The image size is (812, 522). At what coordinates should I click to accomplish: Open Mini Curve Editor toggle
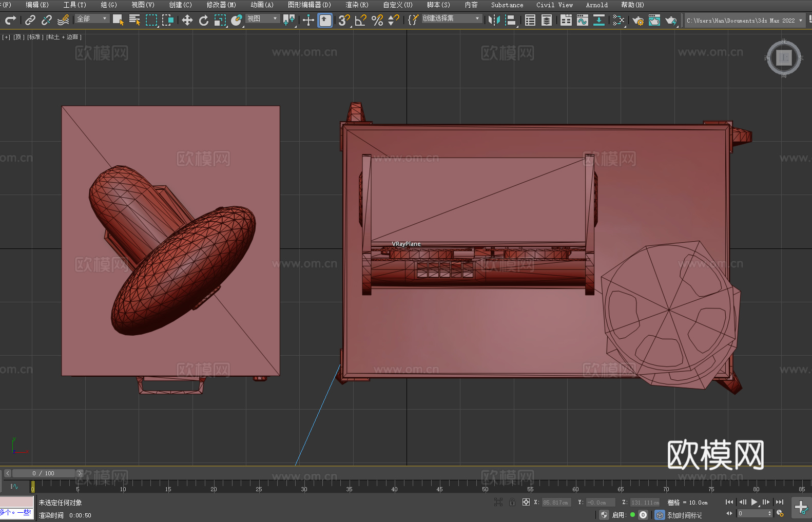[14, 486]
